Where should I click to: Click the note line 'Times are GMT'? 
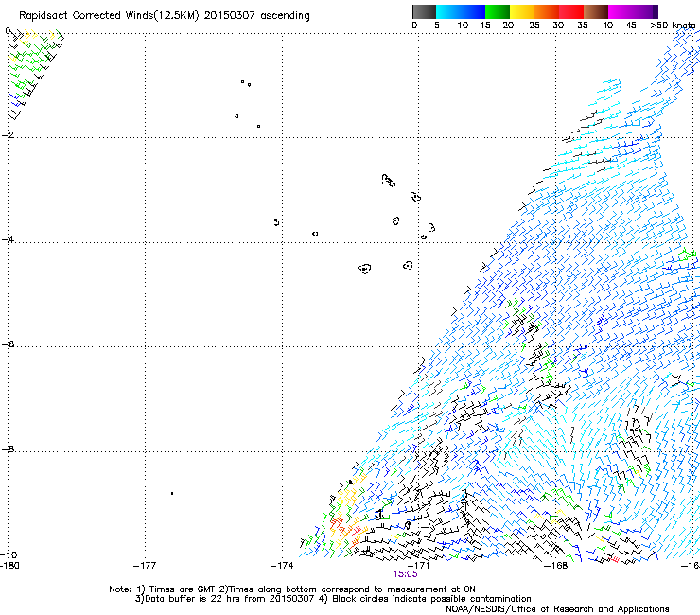click(182, 589)
